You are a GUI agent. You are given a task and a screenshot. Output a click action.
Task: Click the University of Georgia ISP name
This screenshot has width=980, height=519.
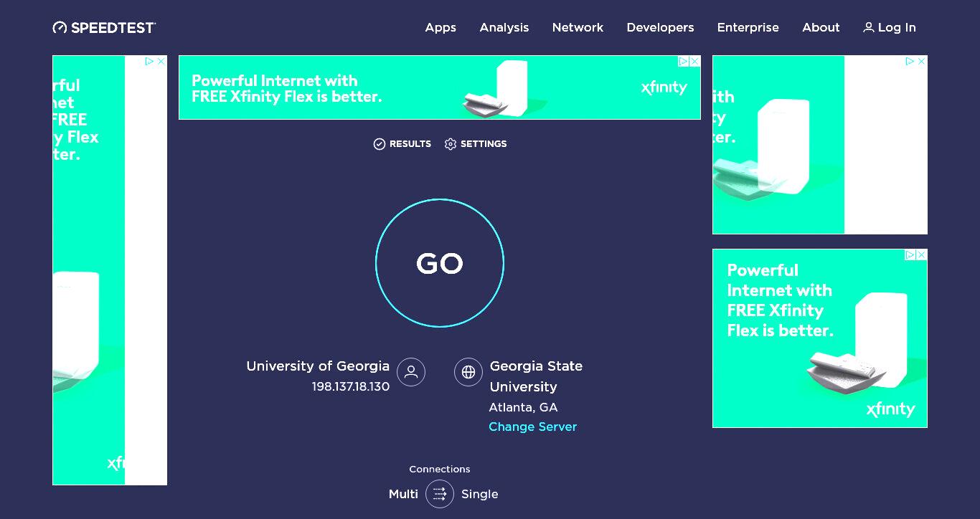(318, 366)
